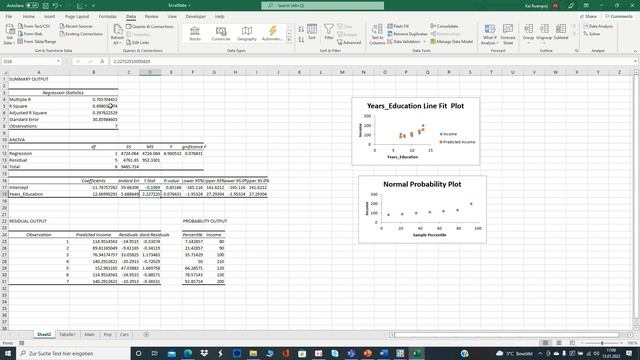Switch to the Tabelle1 sheet tab

[67, 334]
